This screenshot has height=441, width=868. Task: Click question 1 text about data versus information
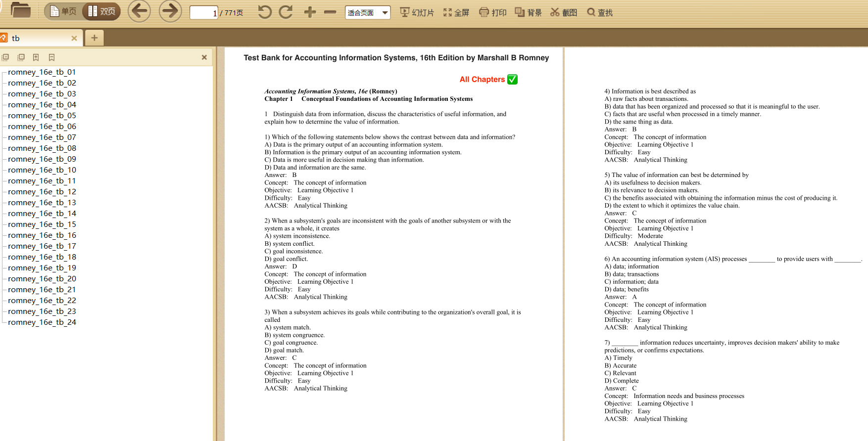coord(390,137)
